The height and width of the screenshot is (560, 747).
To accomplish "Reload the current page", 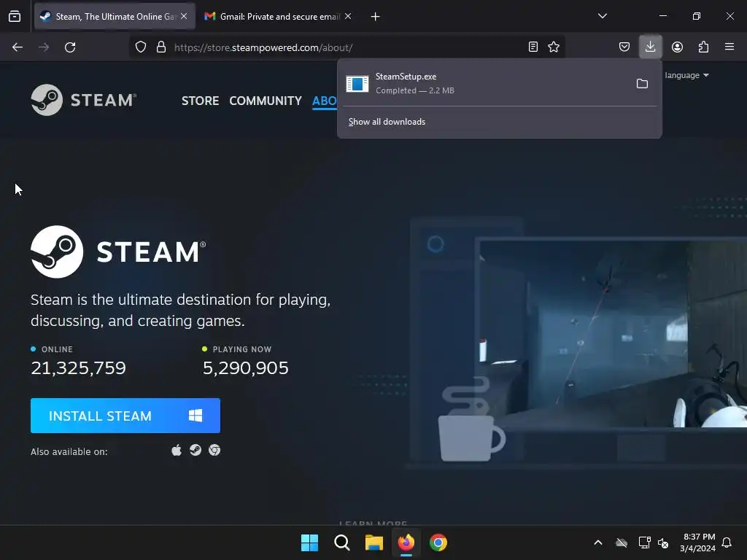I will point(70,47).
